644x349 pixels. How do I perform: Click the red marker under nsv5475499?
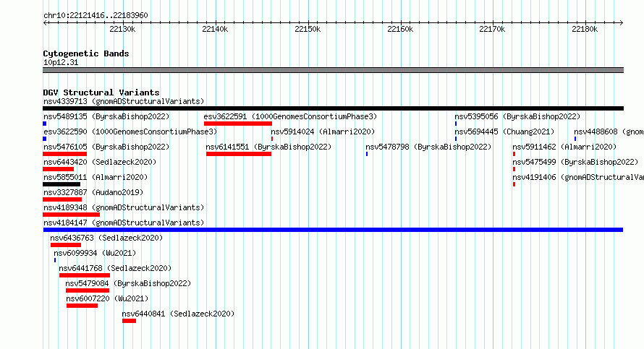pyautogui.click(x=514, y=169)
